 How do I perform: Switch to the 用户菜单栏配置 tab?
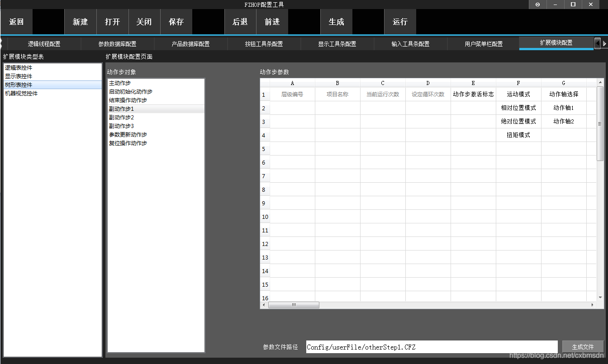point(484,44)
